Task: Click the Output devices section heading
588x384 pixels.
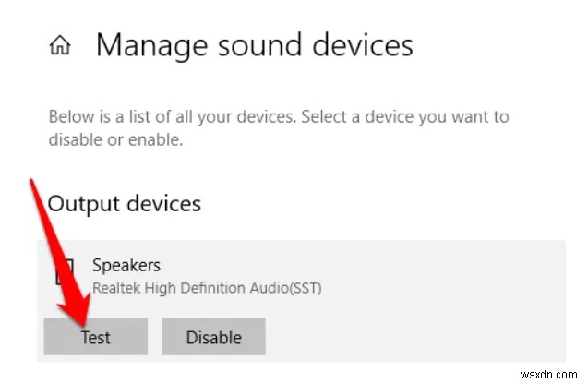Action: pyautogui.click(x=124, y=202)
